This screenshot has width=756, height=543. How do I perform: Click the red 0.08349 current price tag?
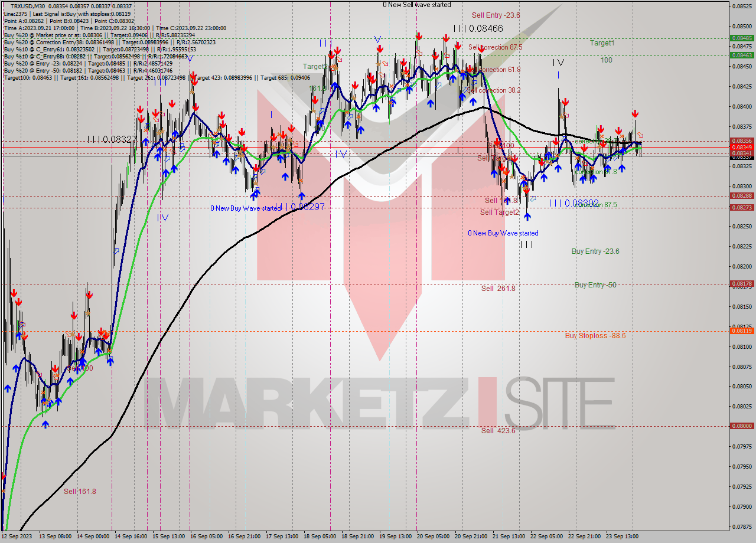(x=742, y=147)
